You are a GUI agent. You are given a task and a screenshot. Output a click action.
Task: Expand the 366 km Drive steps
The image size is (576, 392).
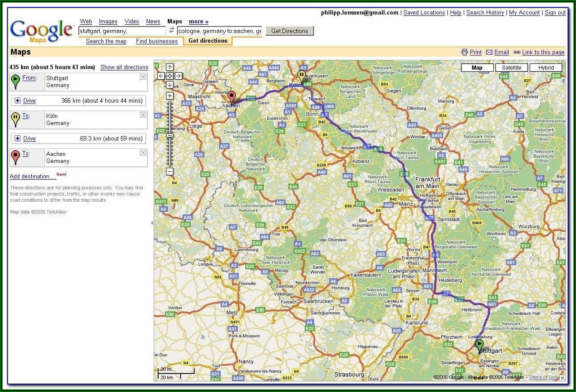18,100
